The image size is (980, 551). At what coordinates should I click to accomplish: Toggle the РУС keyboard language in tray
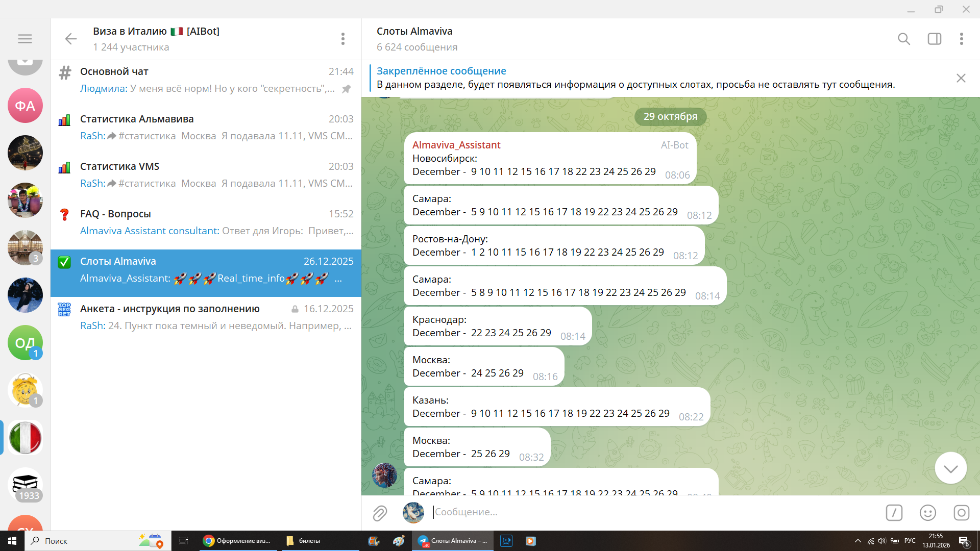[910, 541]
